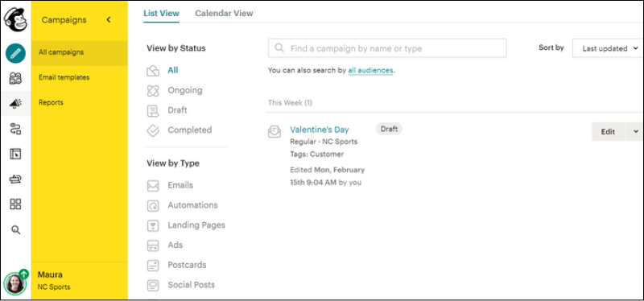Click the Draft badge on Valentine's Day

[389, 129]
